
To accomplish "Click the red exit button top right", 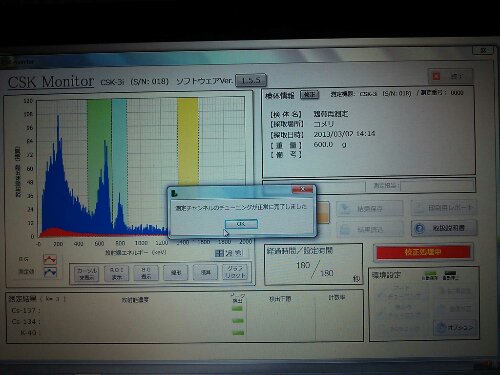I will [x=450, y=76].
